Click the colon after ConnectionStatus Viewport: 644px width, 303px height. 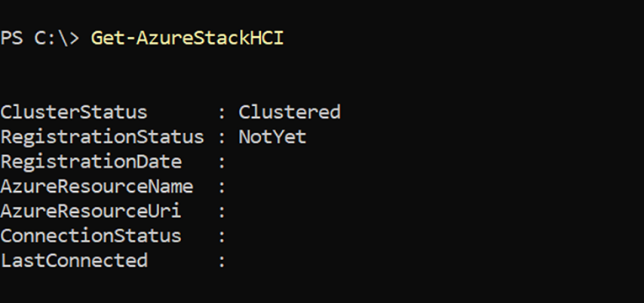[221, 237]
